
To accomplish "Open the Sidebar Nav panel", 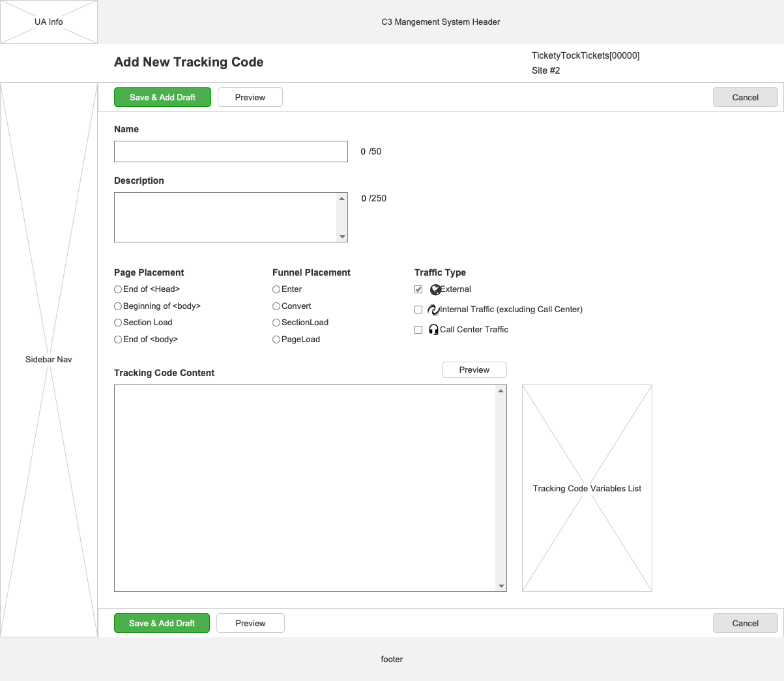I will (x=49, y=359).
